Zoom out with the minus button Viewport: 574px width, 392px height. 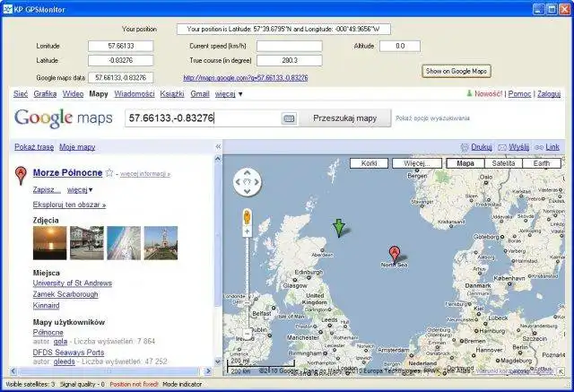click(x=248, y=334)
